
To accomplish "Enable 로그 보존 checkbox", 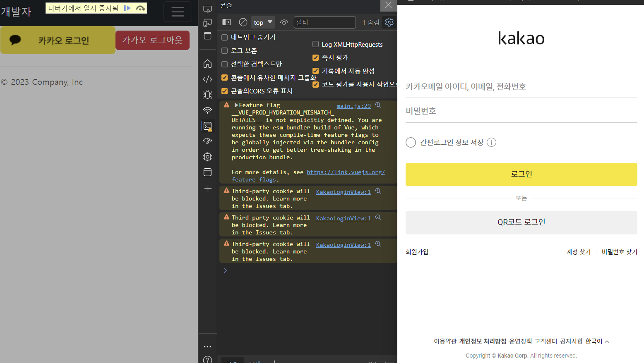I will click(x=225, y=50).
